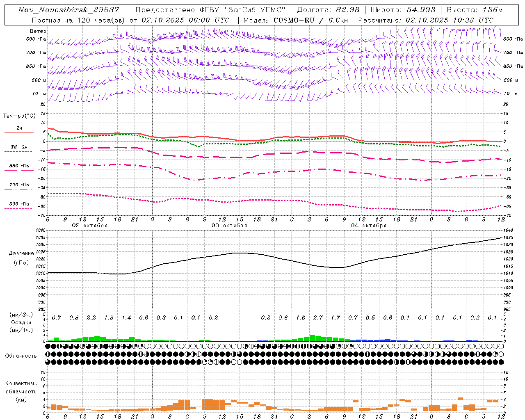Click the 'Высота: 136м' header value

475,10
